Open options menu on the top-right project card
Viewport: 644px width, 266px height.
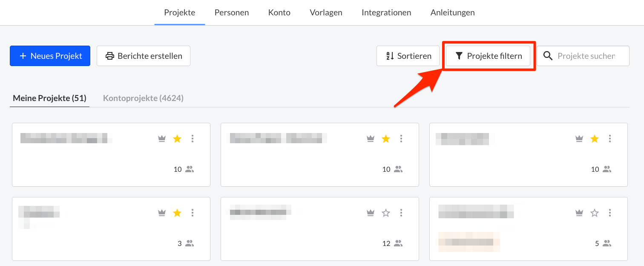coord(610,139)
